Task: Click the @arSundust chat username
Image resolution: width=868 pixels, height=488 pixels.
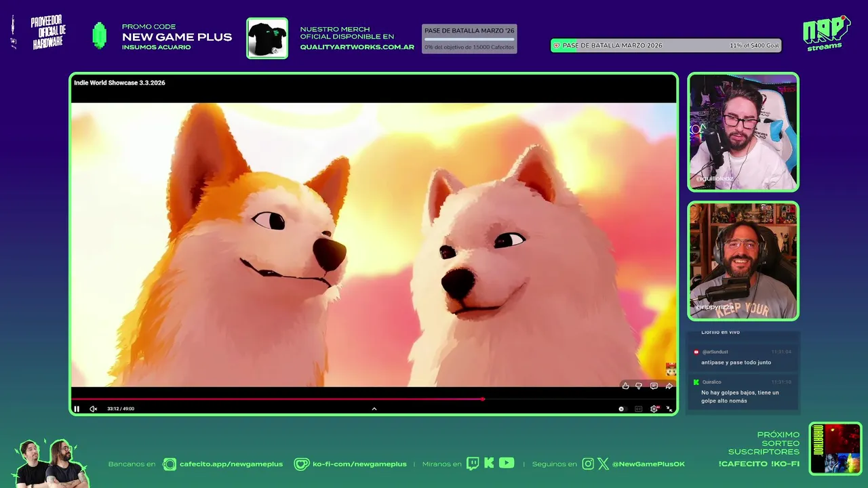Action: click(715, 352)
